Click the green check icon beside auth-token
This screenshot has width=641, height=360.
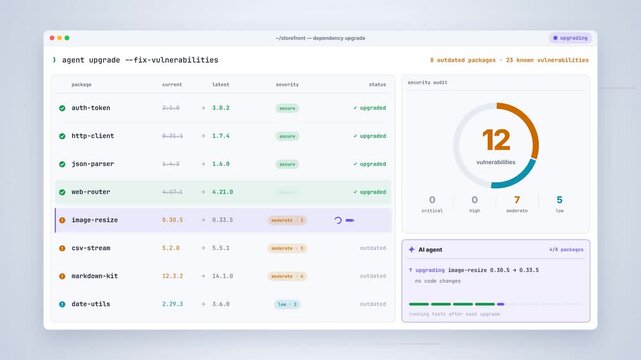62,108
